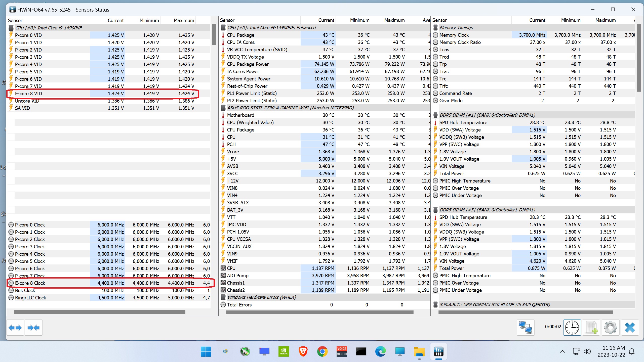Click the collapse panels arrows button
Image resolution: width=644 pixels, height=362 pixels.
coord(34,328)
